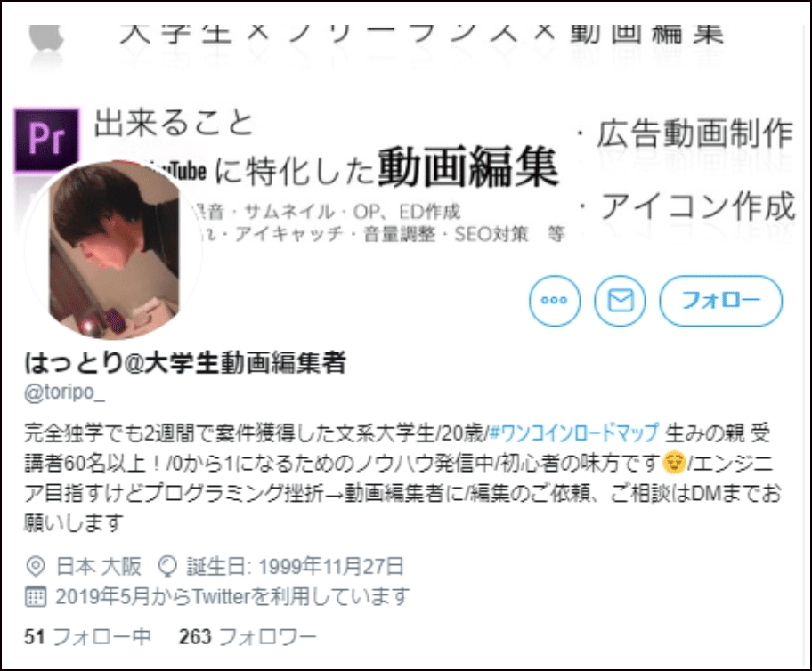The height and width of the screenshot is (671, 812).
Task: Click the location pin icon beside 日本 大阪
Action: point(36,566)
